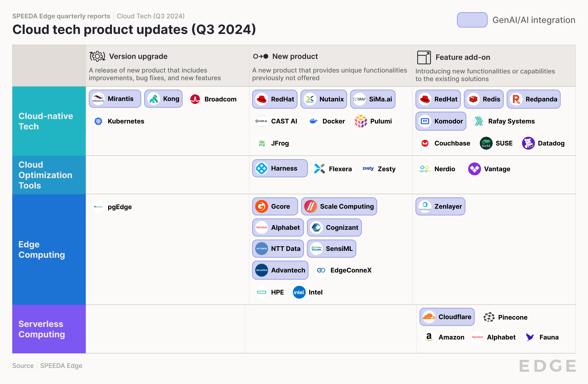588x384 pixels.
Task: Click the "Feature add-on" column heading
Action: point(463,57)
